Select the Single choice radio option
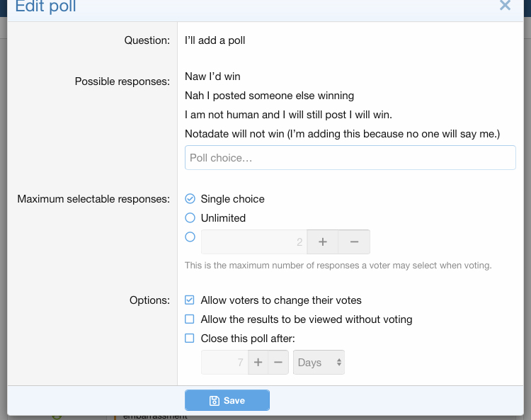 point(190,199)
